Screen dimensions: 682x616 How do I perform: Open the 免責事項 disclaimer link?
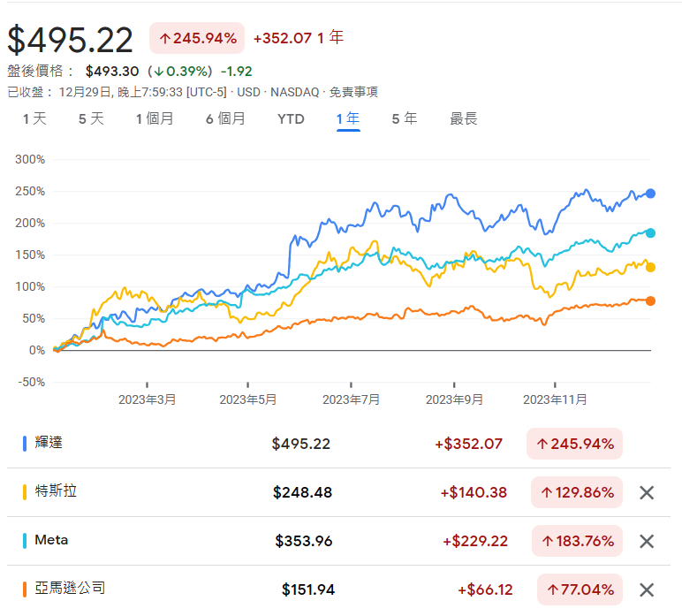click(x=353, y=92)
